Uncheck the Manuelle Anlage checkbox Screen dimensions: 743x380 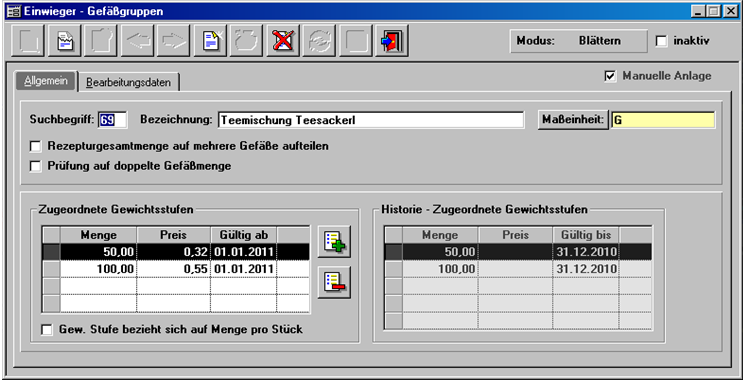[611, 76]
